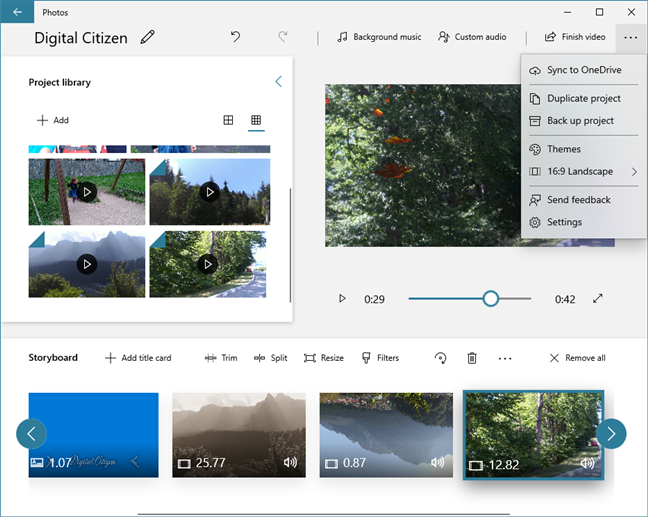
Task: Maximize the Photos window
Action: (599, 12)
